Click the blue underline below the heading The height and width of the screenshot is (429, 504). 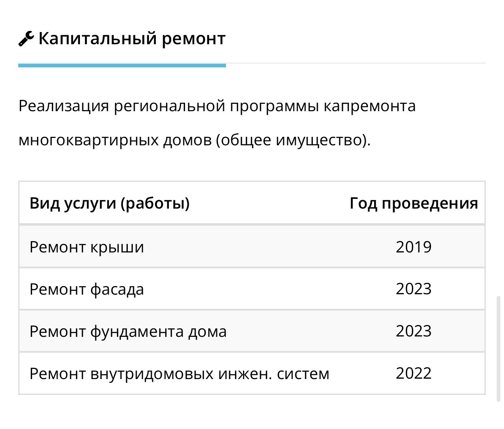click(x=122, y=65)
